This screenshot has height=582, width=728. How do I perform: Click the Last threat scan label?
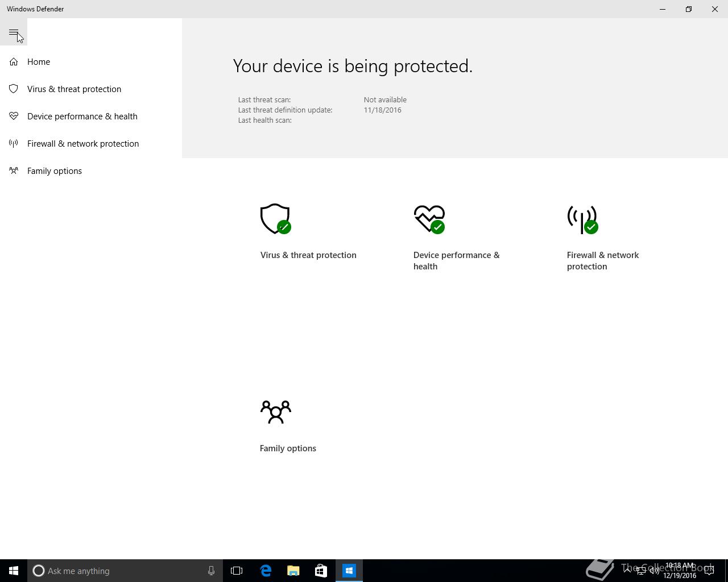coord(264,100)
